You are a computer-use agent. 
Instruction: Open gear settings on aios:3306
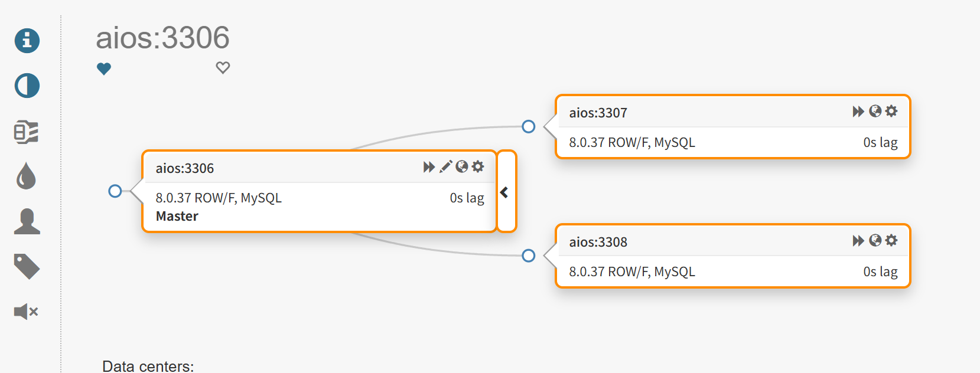[478, 166]
